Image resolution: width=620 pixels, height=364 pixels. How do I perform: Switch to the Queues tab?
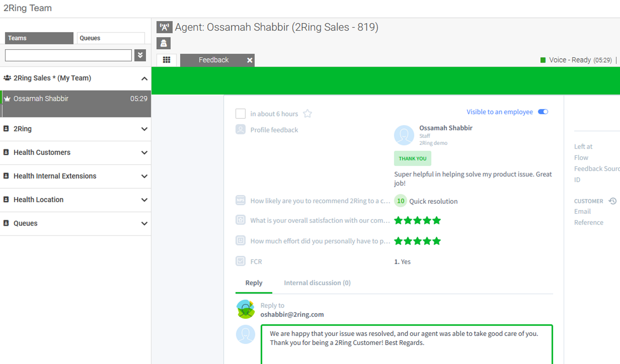110,38
